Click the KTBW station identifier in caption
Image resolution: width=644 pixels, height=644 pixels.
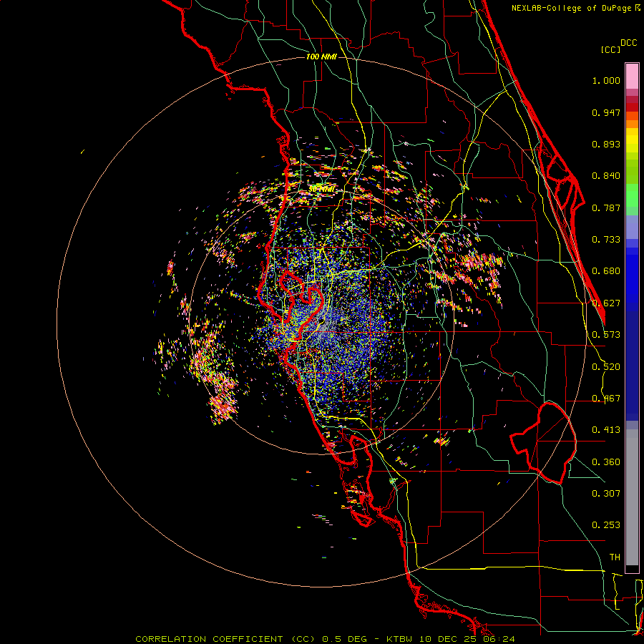point(400,639)
